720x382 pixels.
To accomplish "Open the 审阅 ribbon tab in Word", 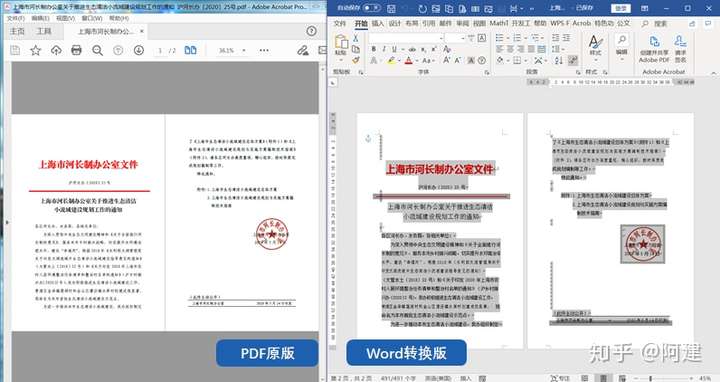I will click(462, 23).
